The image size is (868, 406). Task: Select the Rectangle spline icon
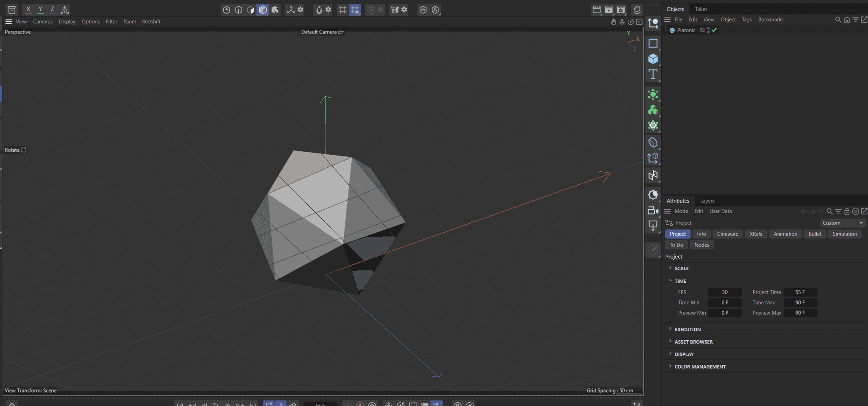(653, 43)
